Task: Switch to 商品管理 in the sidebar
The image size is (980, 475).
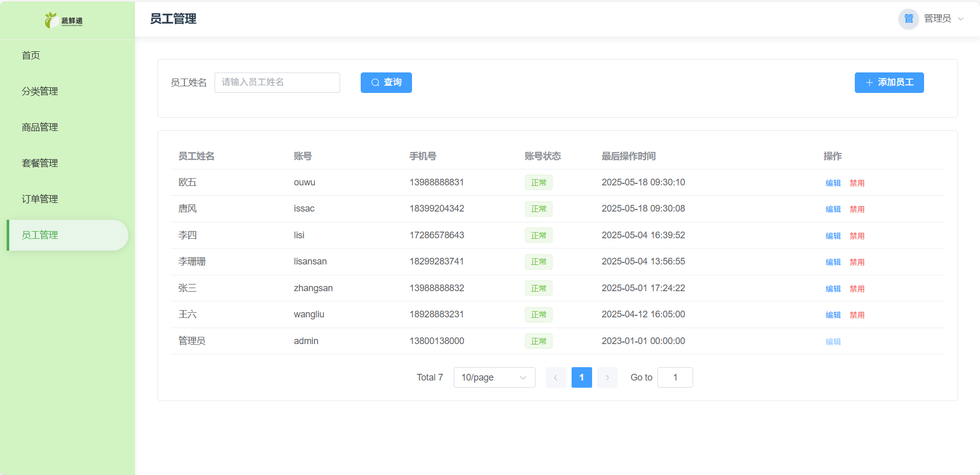Action: (x=40, y=127)
